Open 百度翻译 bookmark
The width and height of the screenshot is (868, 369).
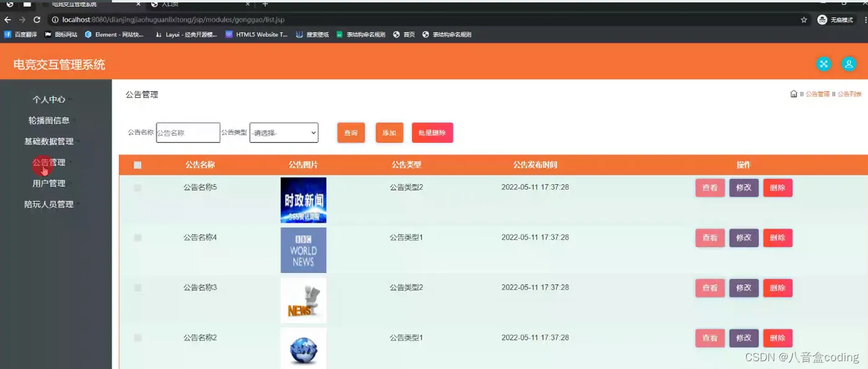(x=21, y=35)
